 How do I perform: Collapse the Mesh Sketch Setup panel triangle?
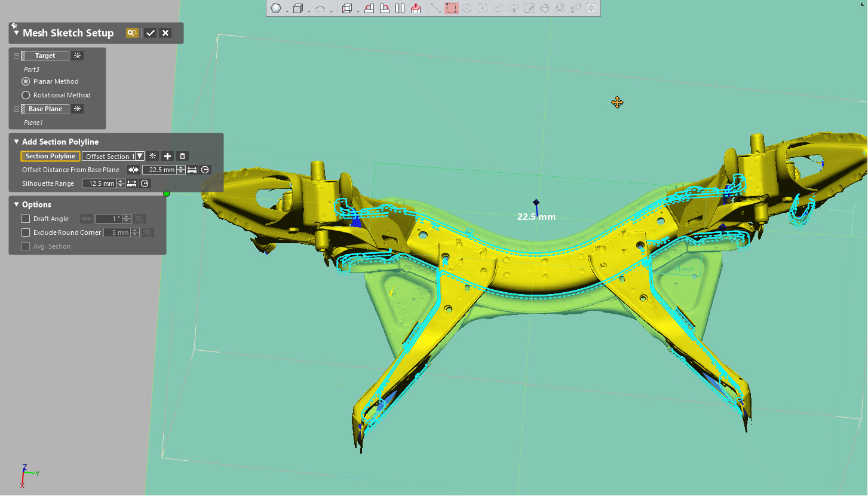[16, 33]
